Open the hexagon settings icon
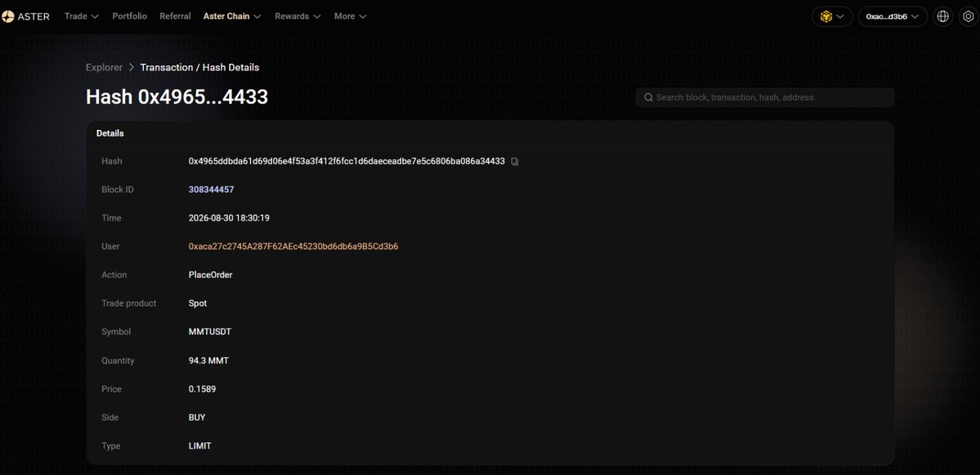 pyautogui.click(x=968, y=16)
